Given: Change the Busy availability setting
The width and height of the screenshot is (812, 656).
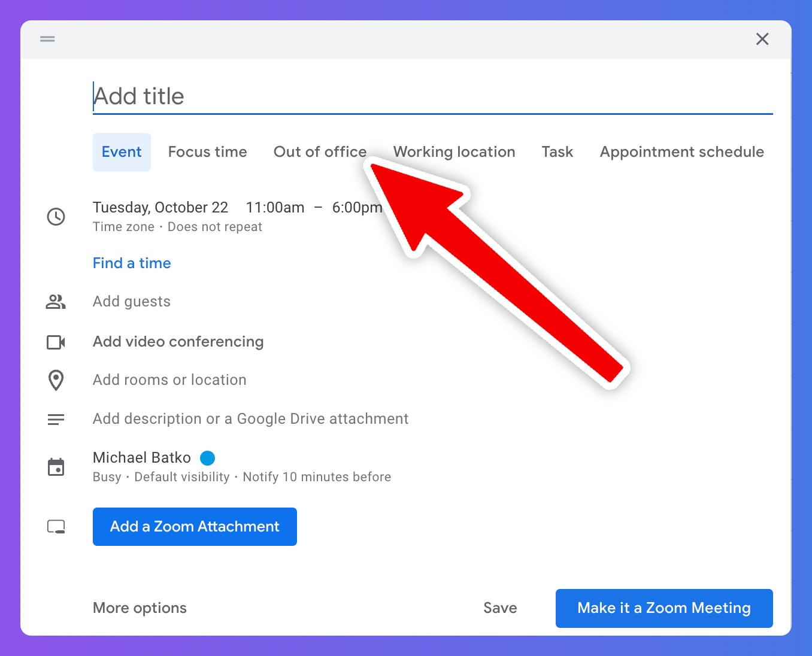Looking at the screenshot, I should [x=107, y=477].
